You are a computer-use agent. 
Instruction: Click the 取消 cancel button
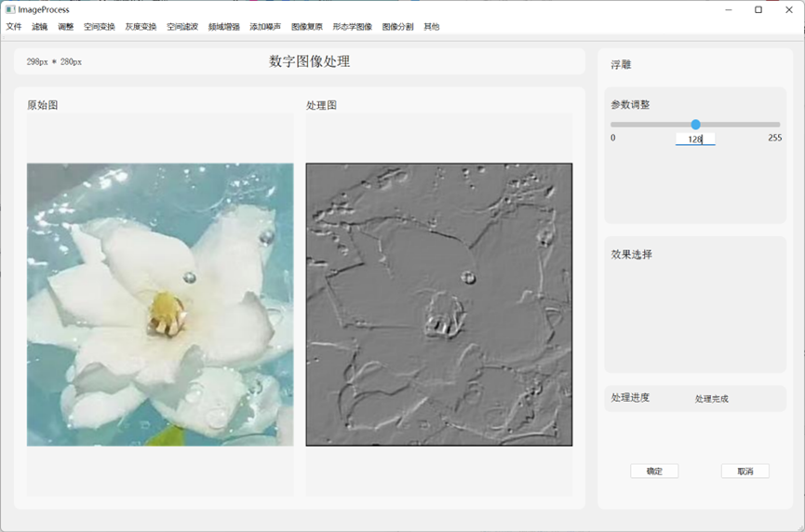click(x=745, y=472)
